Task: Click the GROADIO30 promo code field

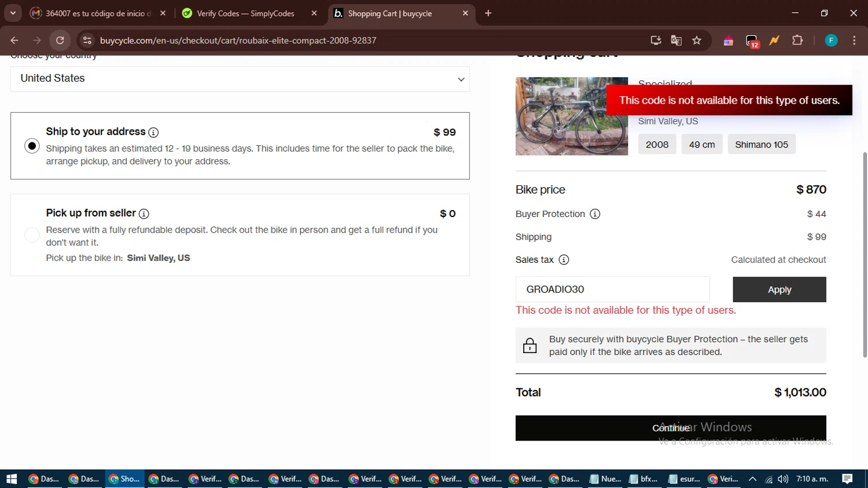Action: pyautogui.click(x=612, y=289)
